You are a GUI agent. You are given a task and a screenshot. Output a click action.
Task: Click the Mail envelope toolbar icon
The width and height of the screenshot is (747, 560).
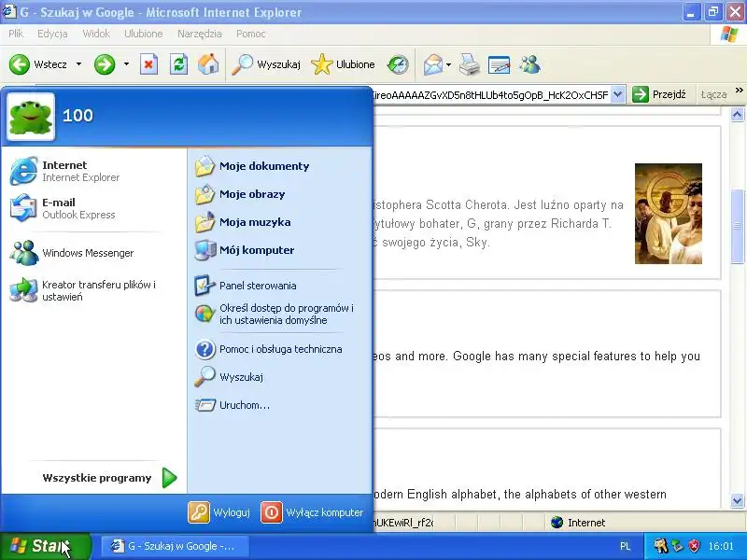(x=433, y=64)
